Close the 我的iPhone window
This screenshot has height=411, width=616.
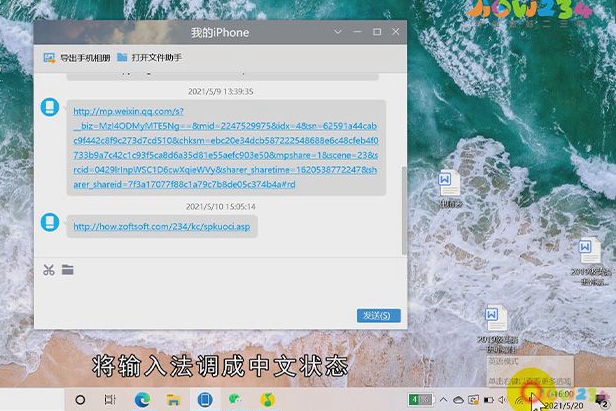(x=396, y=31)
